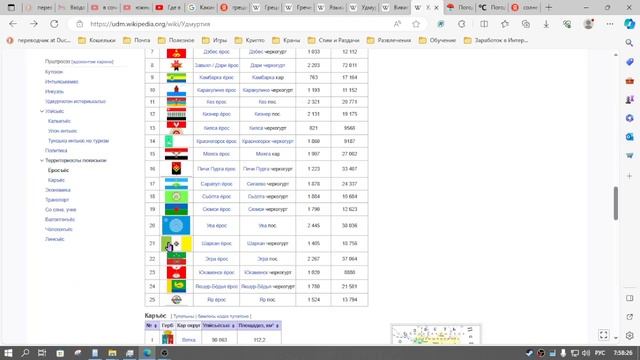Open the Кизнер ёрос link

click(216, 114)
